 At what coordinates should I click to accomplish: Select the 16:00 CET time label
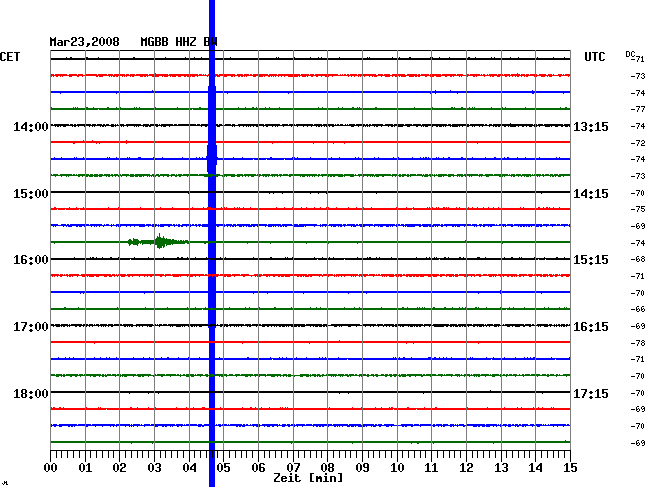pyautogui.click(x=31, y=260)
